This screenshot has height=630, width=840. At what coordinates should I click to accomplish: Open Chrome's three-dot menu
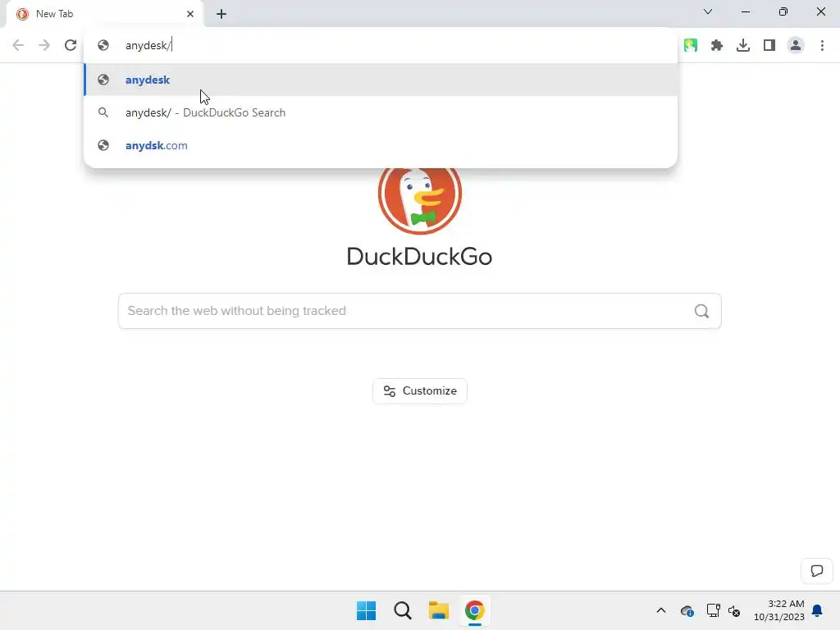point(822,45)
